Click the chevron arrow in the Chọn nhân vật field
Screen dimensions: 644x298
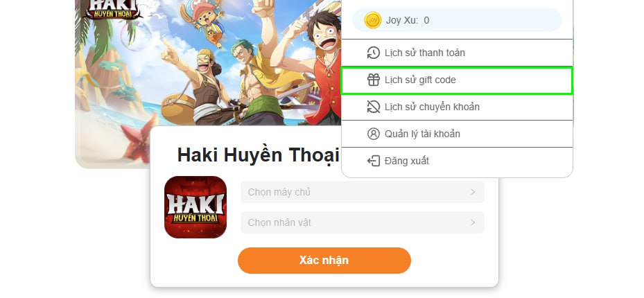point(473,222)
